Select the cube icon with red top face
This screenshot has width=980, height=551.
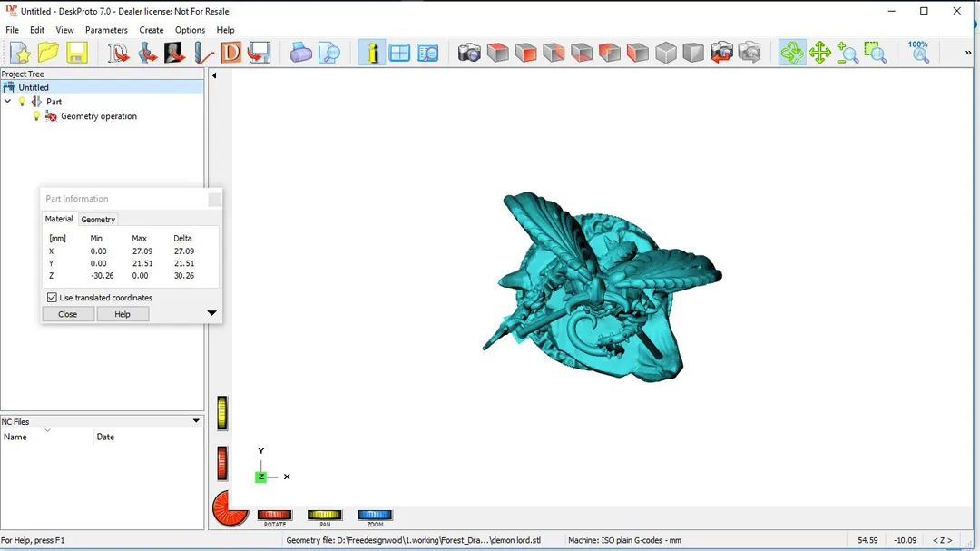click(497, 53)
